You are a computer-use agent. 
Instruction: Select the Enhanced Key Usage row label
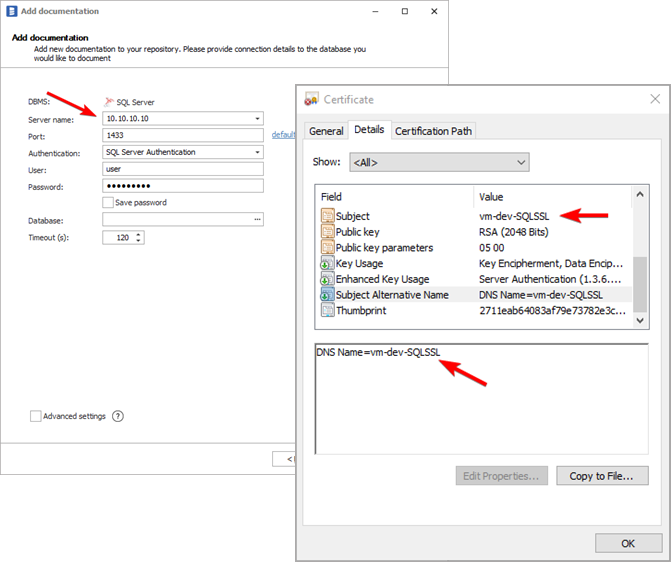pos(383,279)
